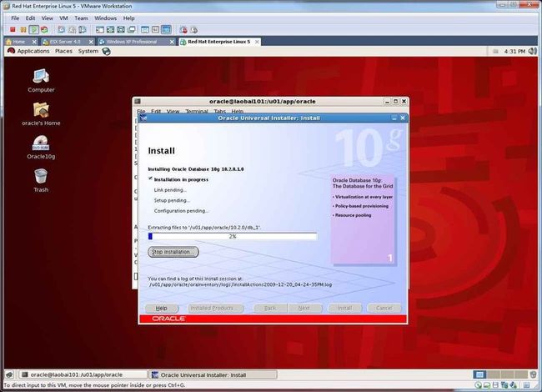Click the 2% installation progress bar
542x392 pixels.
point(233,236)
